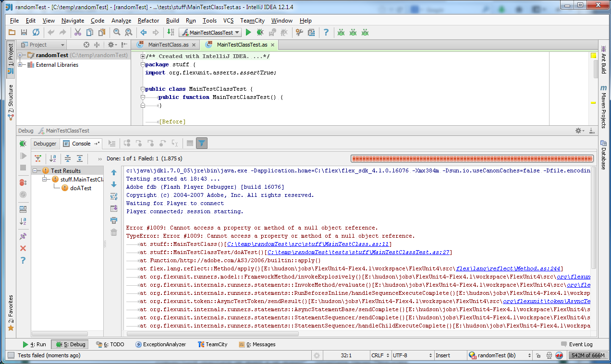Screen dimensions: 611x364
Task: Open Project Structure icon in toolbar
Action: point(311,32)
